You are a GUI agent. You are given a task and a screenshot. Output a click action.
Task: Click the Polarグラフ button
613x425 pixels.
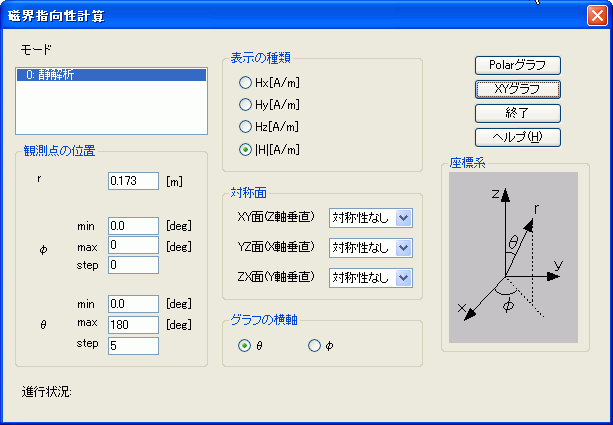(x=516, y=65)
